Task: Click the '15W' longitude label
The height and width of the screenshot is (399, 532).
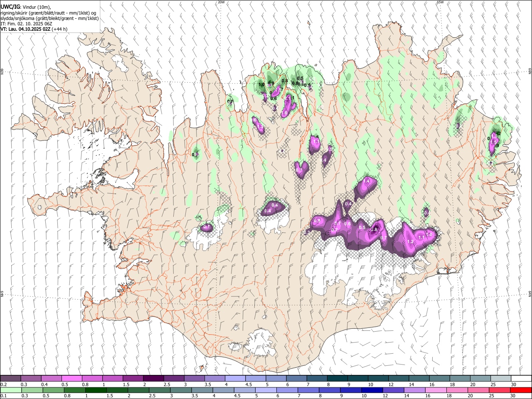Action: tap(440, 2)
